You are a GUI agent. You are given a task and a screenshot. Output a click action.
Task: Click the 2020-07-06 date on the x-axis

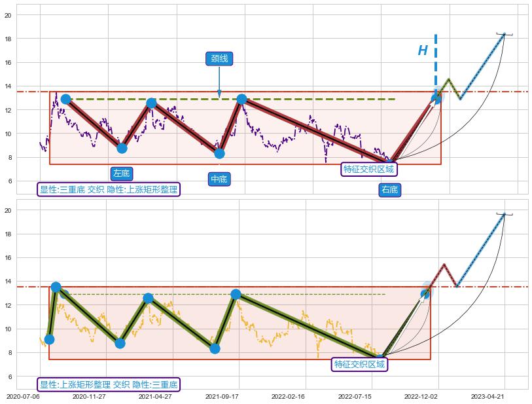(23, 396)
